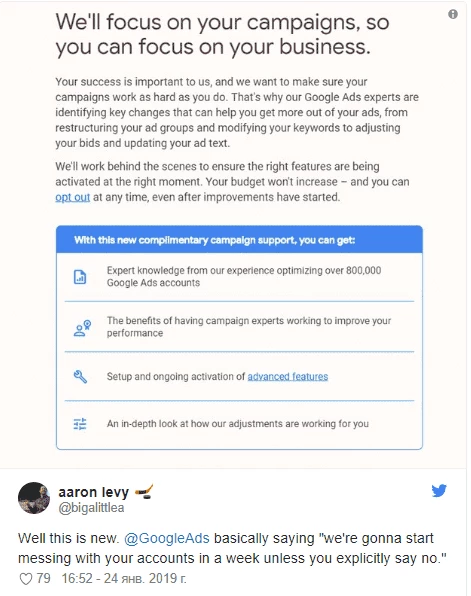
Task: Click the info icon at top right
Action: [x=452, y=14]
